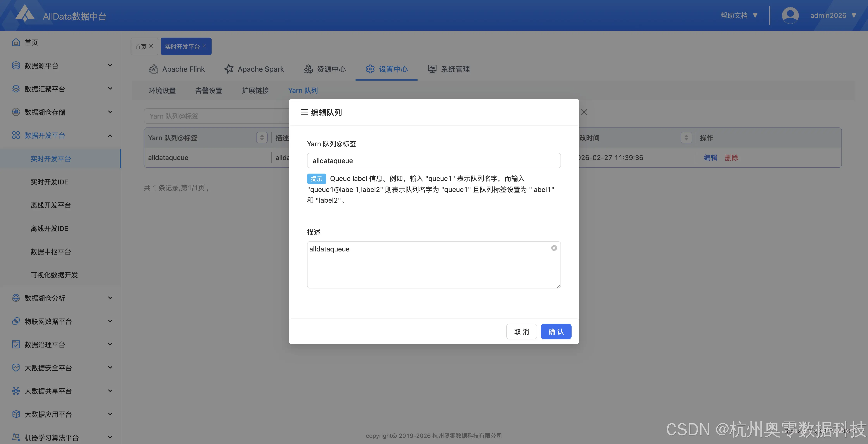
Task: Expand the 大数据安全平台 menu chevron
Action: click(x=110, y=367)
